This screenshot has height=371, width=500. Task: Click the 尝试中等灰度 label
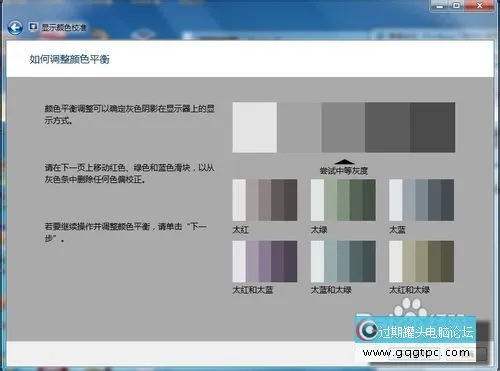click(x=344, y=171)
